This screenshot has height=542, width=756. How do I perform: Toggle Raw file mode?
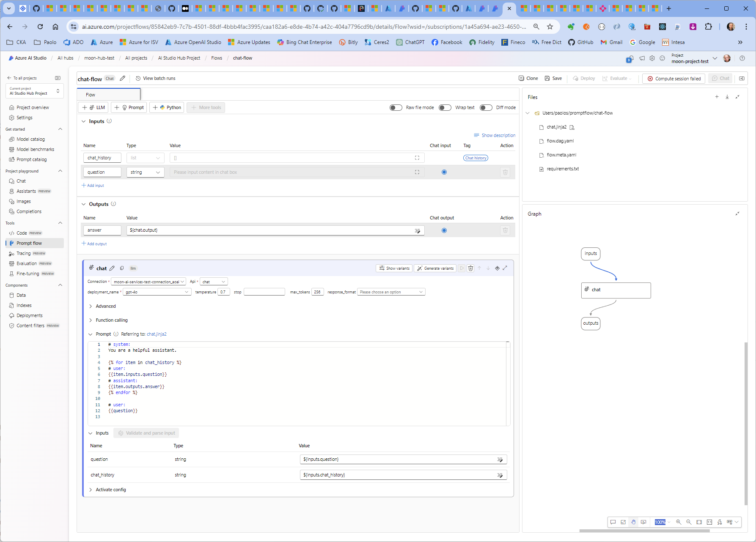pos(396,107)
